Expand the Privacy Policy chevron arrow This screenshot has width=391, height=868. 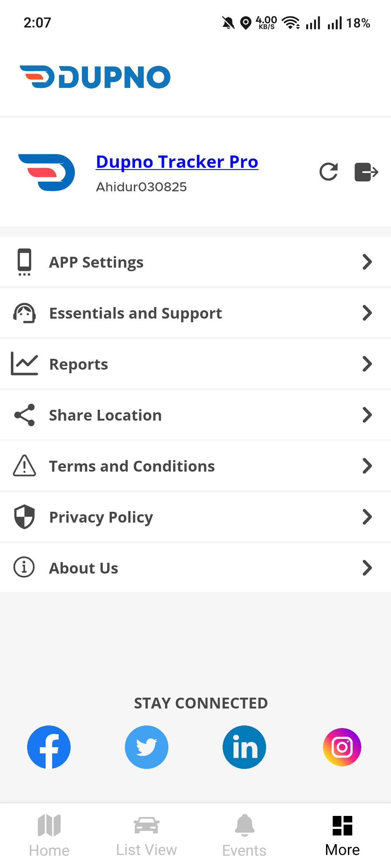point(367,517)
